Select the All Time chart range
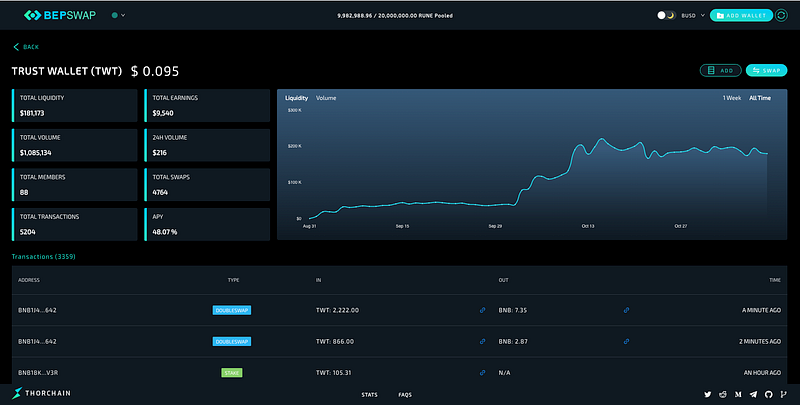Viewport: 800px width, 405px height. pos(760,98)
